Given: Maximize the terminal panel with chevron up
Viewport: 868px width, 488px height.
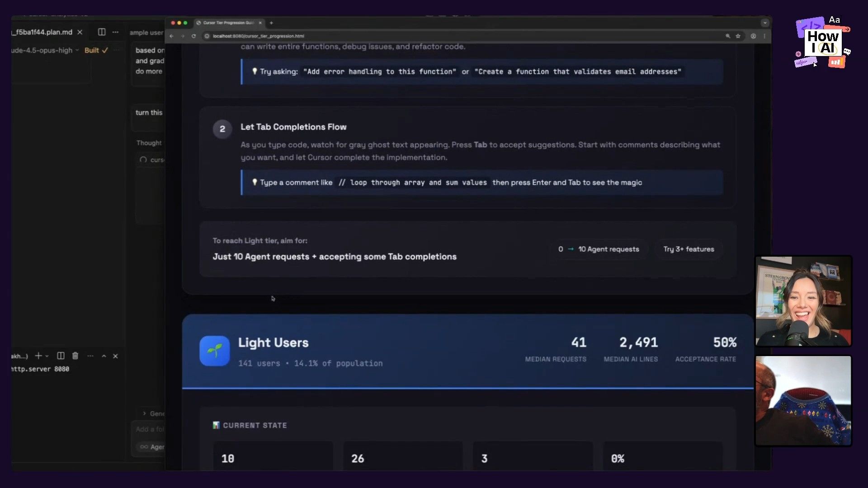Looking at the screenshot, I should tap(104, 356).
